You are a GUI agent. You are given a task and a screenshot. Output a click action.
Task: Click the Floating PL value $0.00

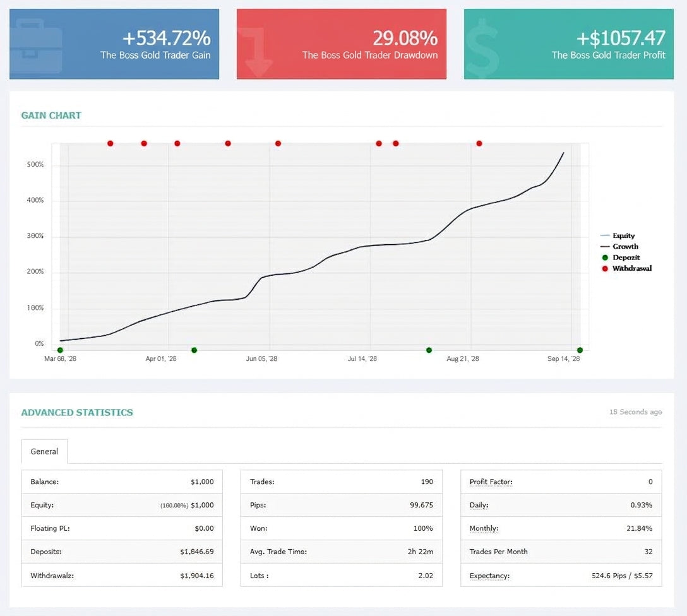pyautogui.click(x=204, y=528)
